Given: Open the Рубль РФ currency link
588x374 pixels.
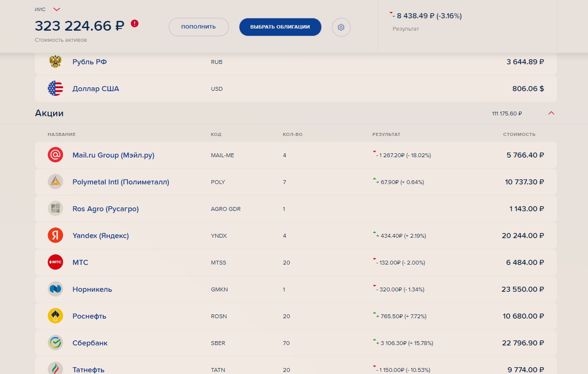Looking at the screenshot, I should [89, 62].
